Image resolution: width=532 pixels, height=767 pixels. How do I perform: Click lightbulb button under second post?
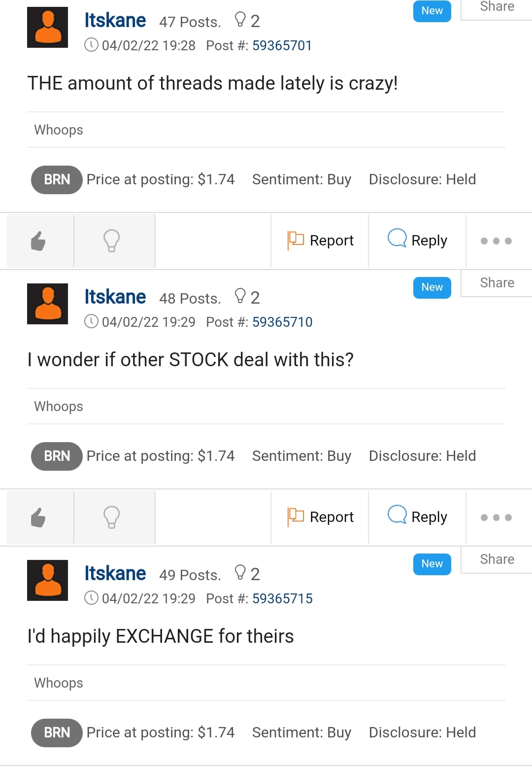(112, 518)
